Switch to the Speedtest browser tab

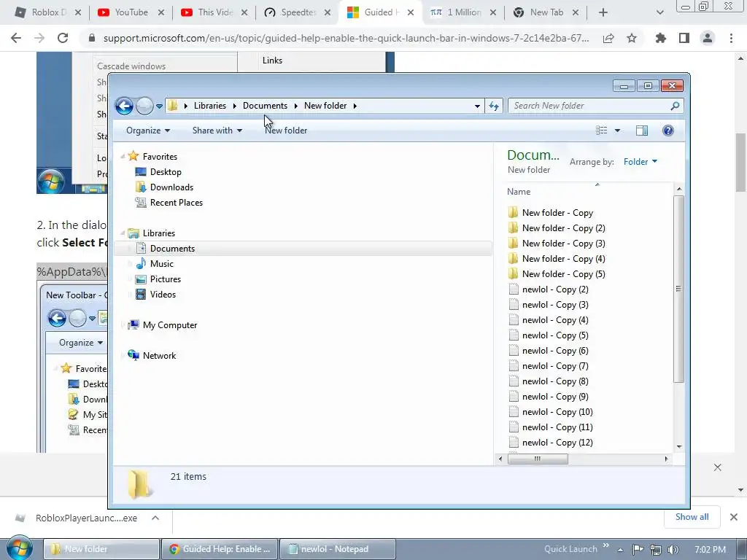(x=298, y=12)
